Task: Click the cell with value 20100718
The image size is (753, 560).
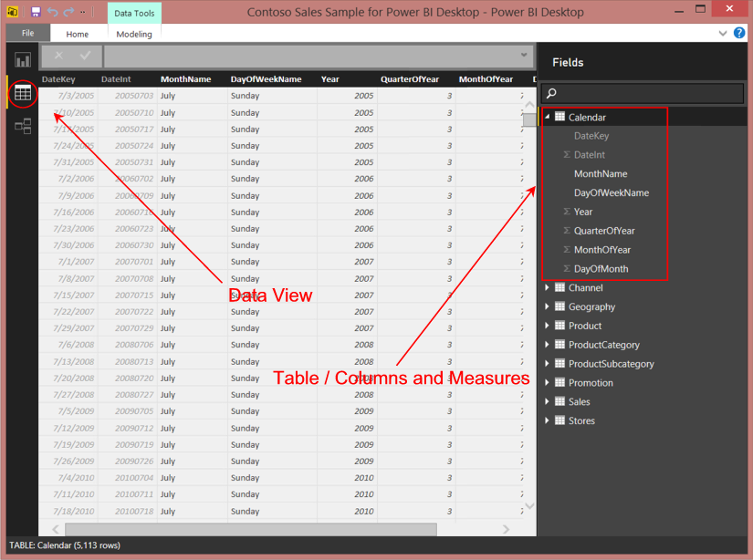Action: click(x=127, y=511)
